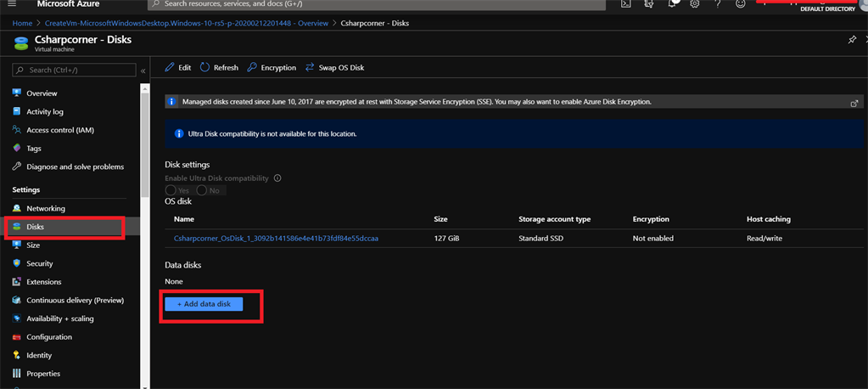Click the Security shield icon

[x=17, y=263]
